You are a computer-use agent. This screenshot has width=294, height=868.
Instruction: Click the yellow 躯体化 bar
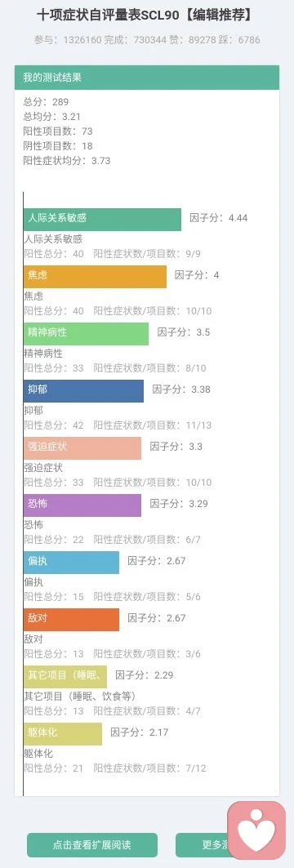63,732
